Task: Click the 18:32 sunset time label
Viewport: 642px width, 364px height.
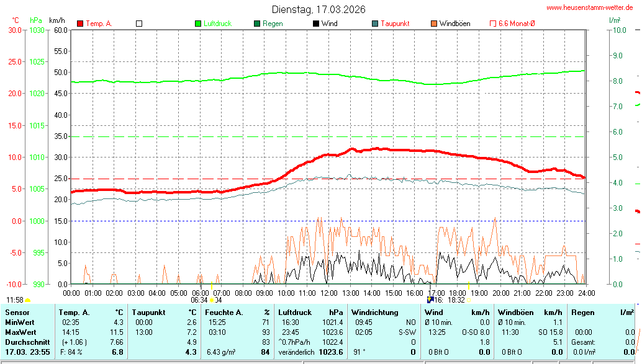Action: 456,300
